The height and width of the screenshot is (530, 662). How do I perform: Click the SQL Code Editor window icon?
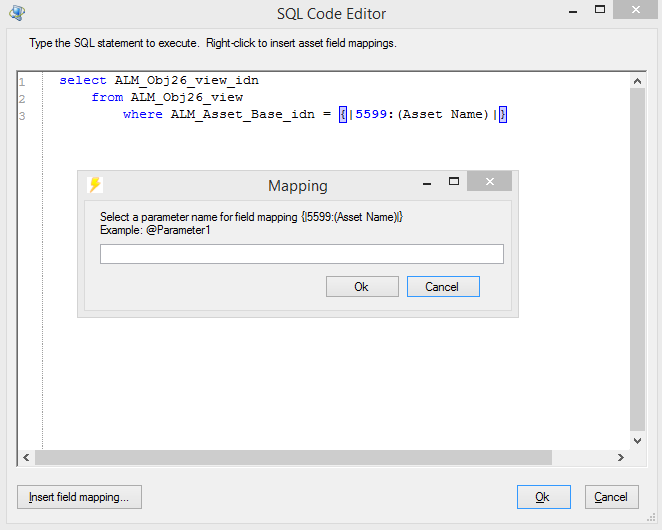[15, 14]
